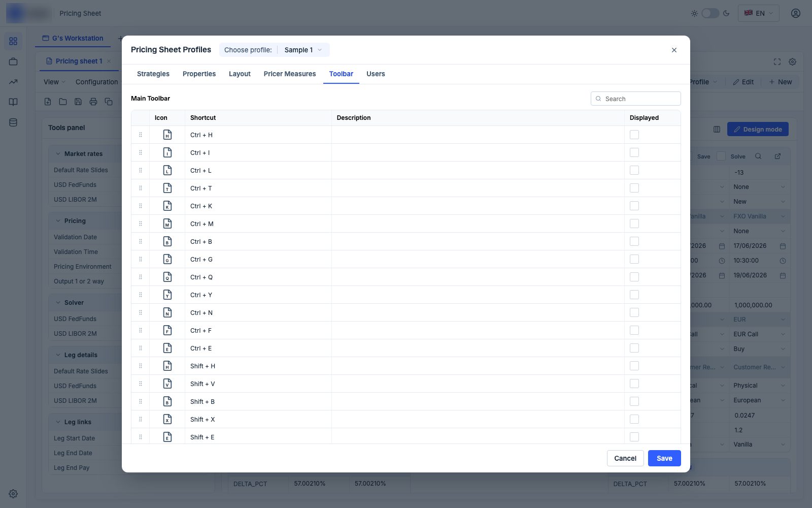Screen dimensions: 812x508
Task: Click the Save button in dialog
Action: tap(664, 458)
